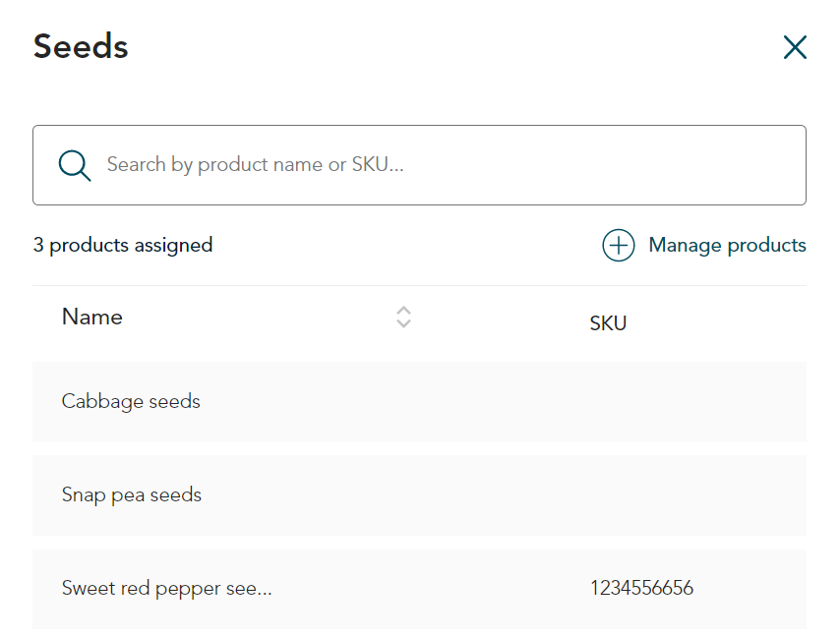Open Manage products
Image resolution: width=840 pixels, height=637 pixels.
(x=726, y=245)
